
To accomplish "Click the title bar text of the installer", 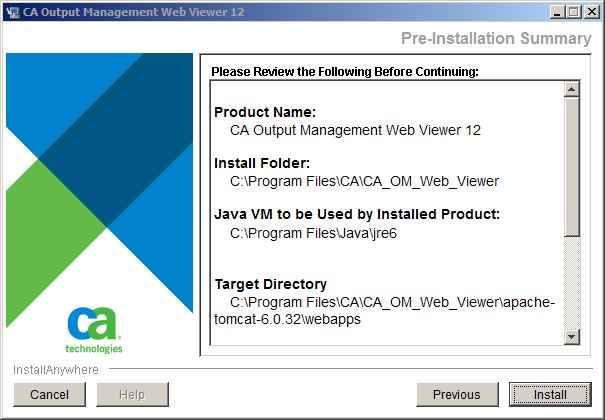I will tap(140, 12).
